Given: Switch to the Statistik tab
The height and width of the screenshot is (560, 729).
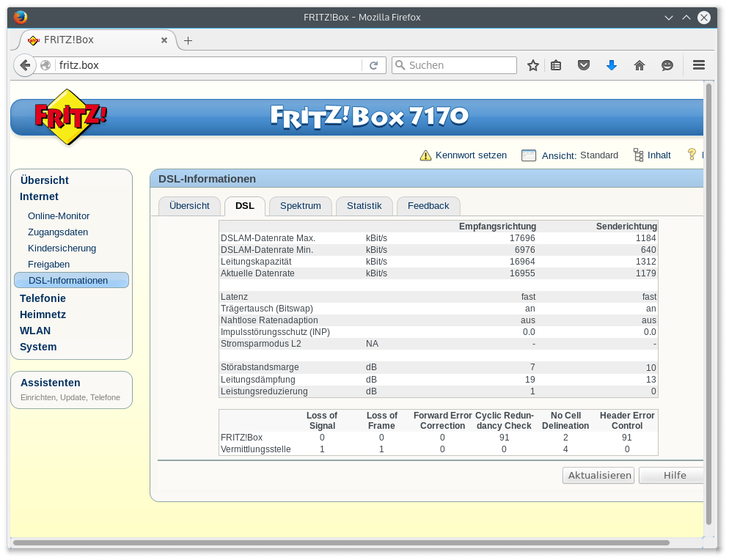Looking at the screenshot, I should (364, 206).
